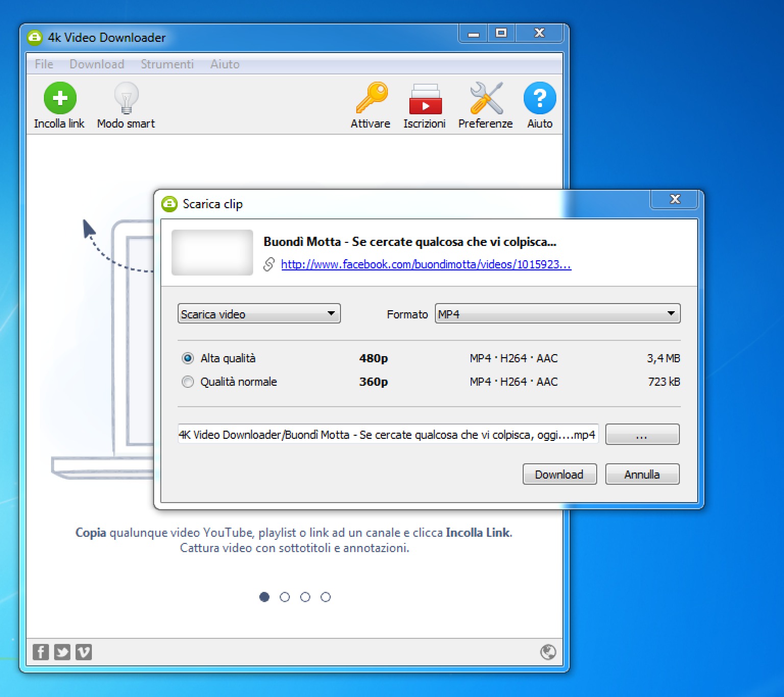The image size is (784, 697).
Task: Open the Scarica video dropdown
Action: tap(259, 314)
